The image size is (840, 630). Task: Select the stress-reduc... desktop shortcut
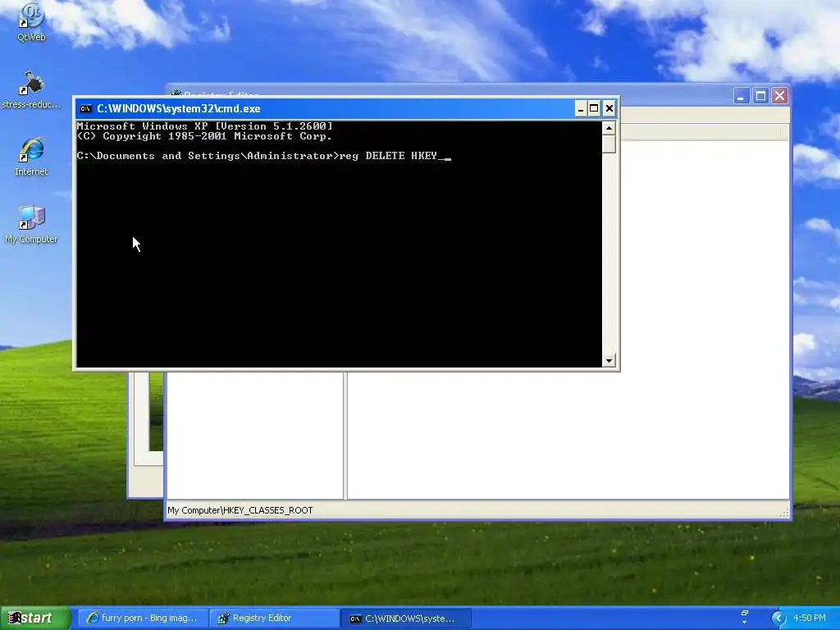pyautogui.click(x=31, y=90)
